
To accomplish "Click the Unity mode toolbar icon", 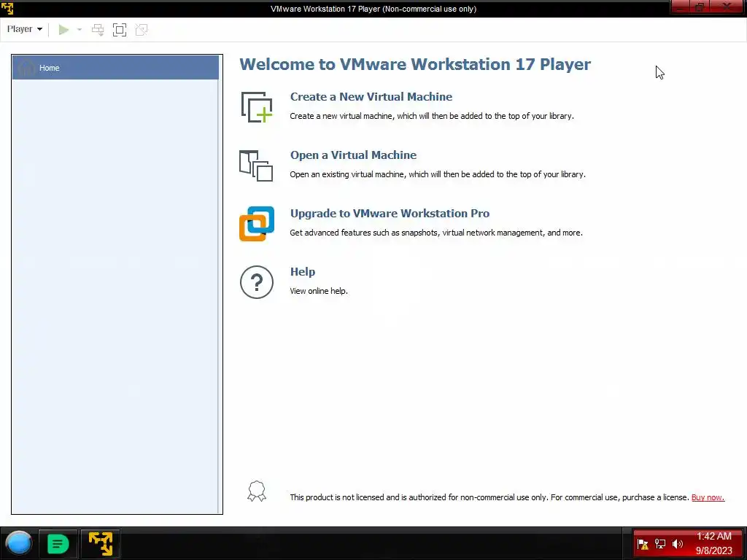I will (142, 30).
